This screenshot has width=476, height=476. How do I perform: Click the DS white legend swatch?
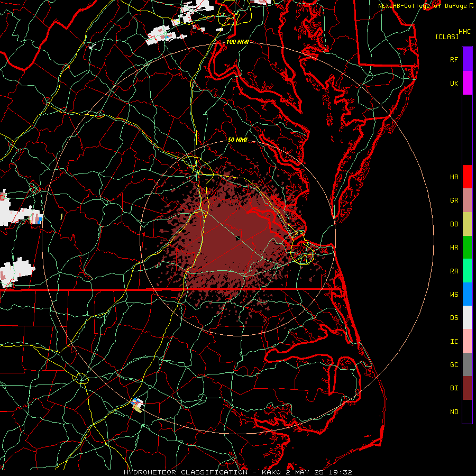click(x=467, y=317)
